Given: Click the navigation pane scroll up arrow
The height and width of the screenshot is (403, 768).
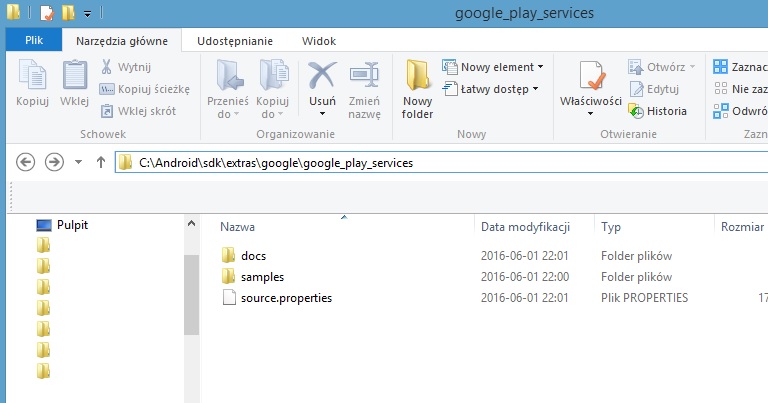Looking at the screenshot, I should click(x=192, y=223).
